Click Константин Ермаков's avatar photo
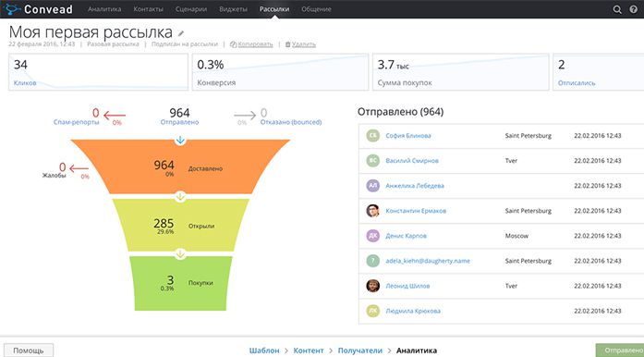644x357 pixels. (372, 211)
